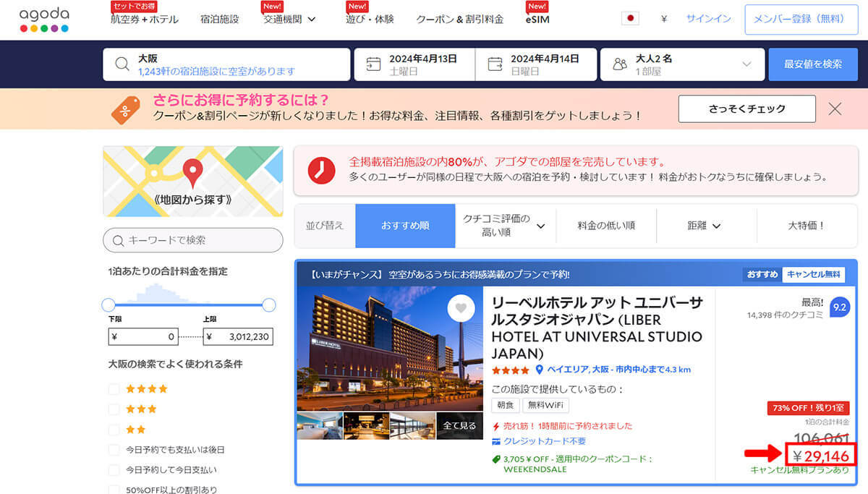Click the 9.2 review score badge
Image resolution: width=868 pixels, height=494 pixels.
(x=839, y=307)
